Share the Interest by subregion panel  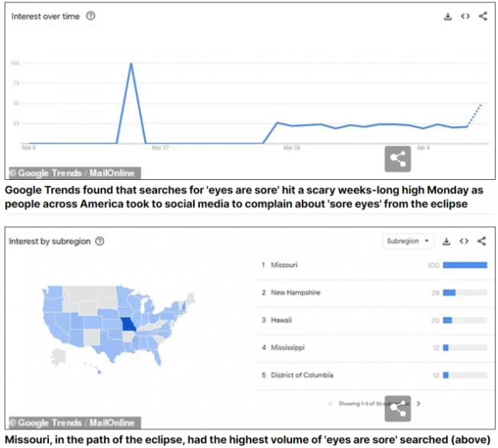click(483, 241)
